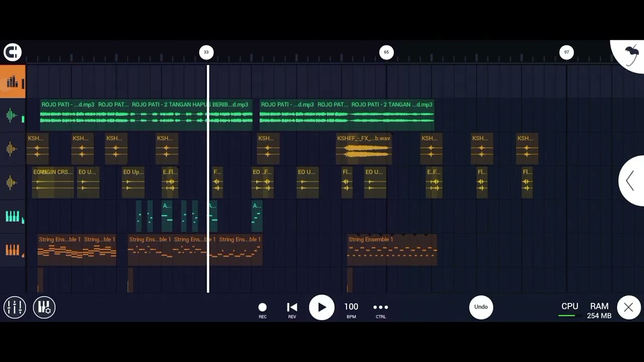Jump to bar 97 marker

[567, 52]
